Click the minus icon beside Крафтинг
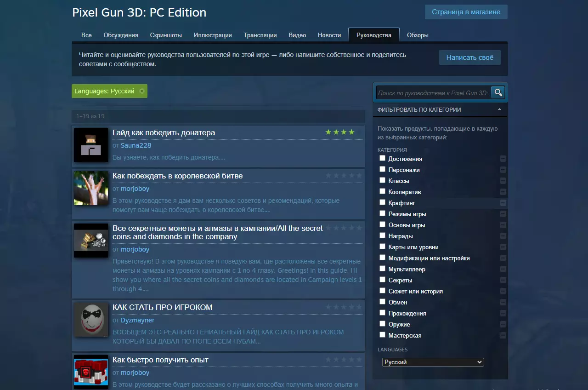The image size is (588, 390). 503,203
